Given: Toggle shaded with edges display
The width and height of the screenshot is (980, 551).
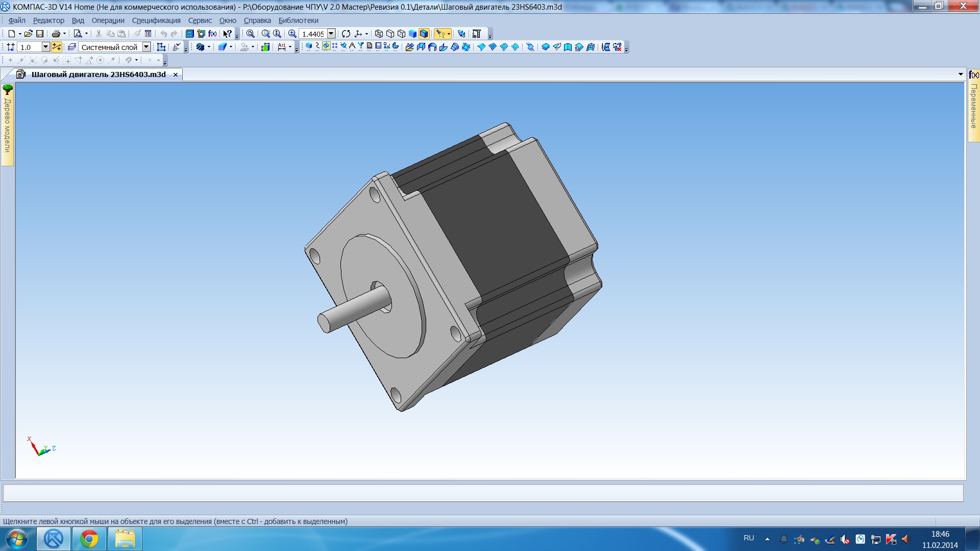Looking at the screenshot, I should tap(424, 34).
